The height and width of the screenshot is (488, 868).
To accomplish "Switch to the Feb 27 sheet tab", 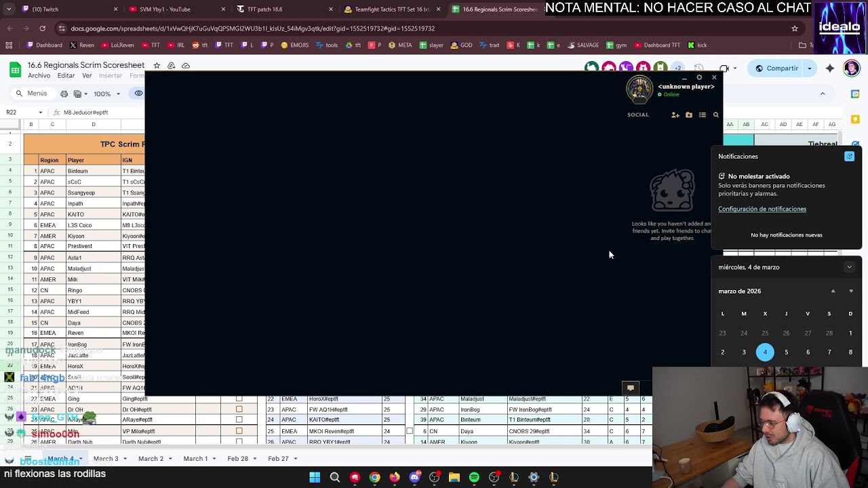I will pos(278,459).
